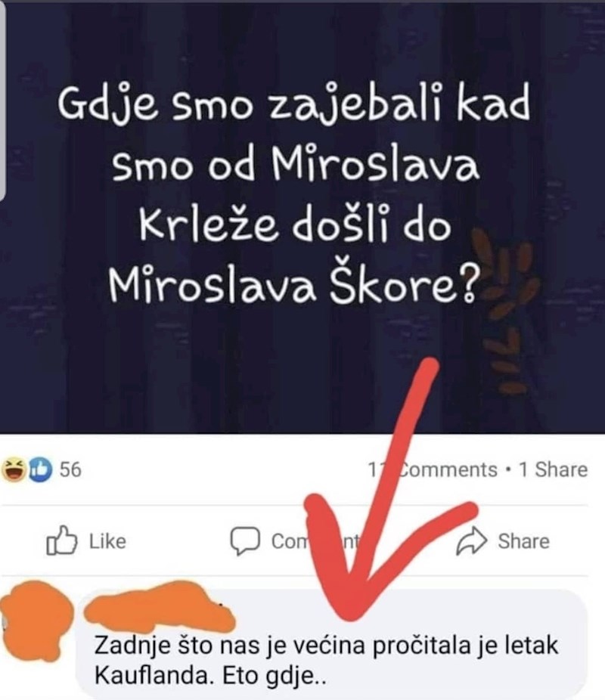Open the 1 Share link

pyautogui.click(x=553, y=469)
